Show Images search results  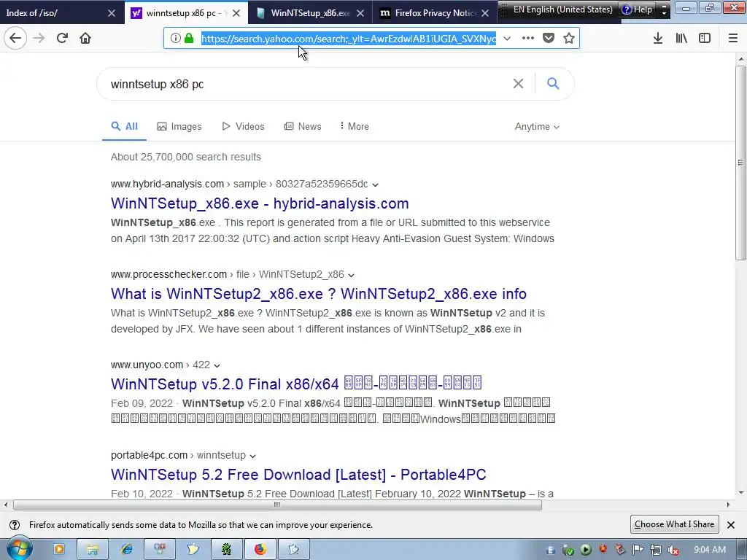click(x=179, y=126)
